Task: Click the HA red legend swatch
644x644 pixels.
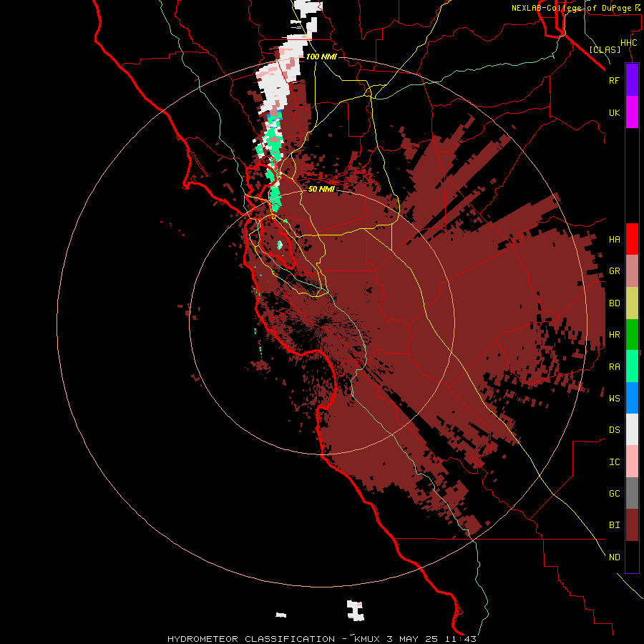Action: 632,239
